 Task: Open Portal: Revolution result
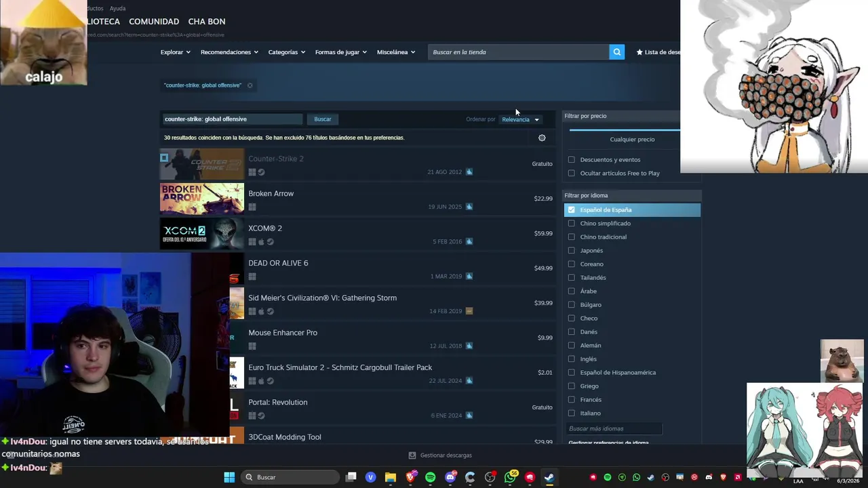[x=392, y=408]
